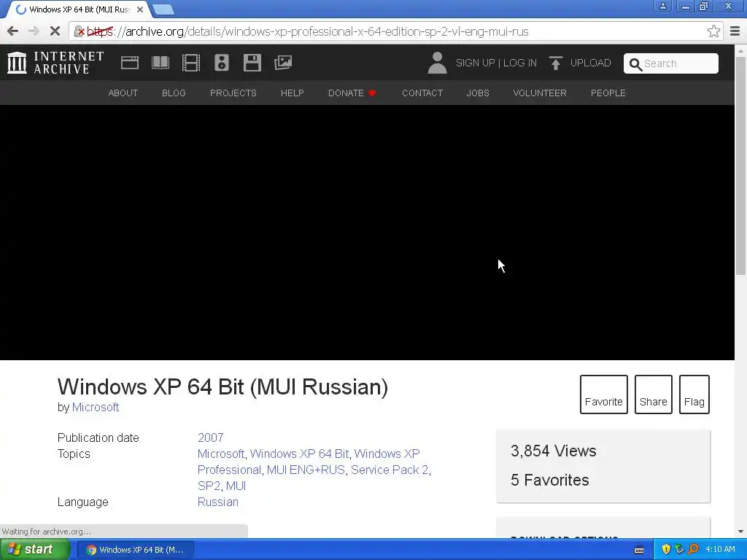The image size is (747, 560).
Task: Open the BLOG menu item
Action: [x=174, y=93]
